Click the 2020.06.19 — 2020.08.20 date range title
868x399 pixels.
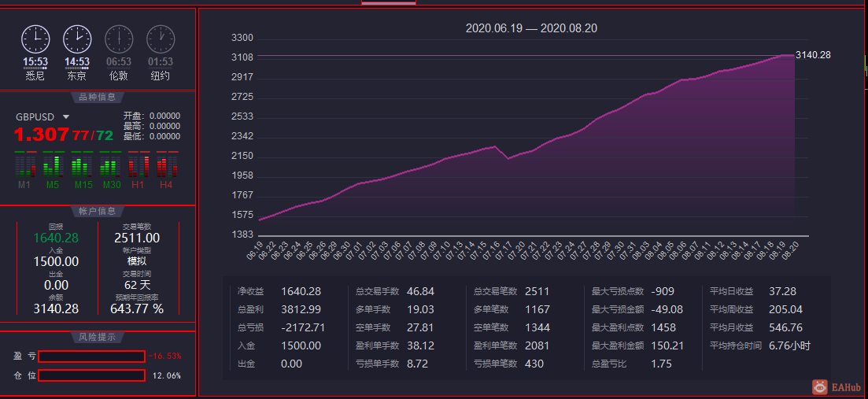coord(531,28)
